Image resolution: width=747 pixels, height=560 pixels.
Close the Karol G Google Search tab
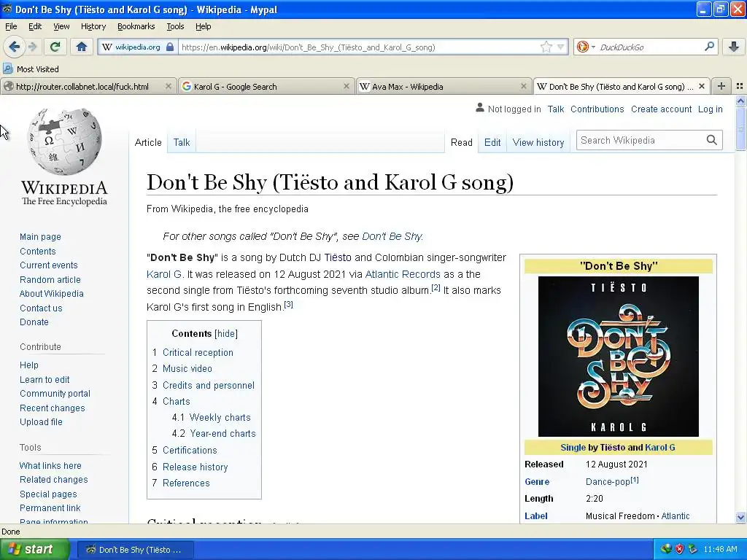[347, 86]
